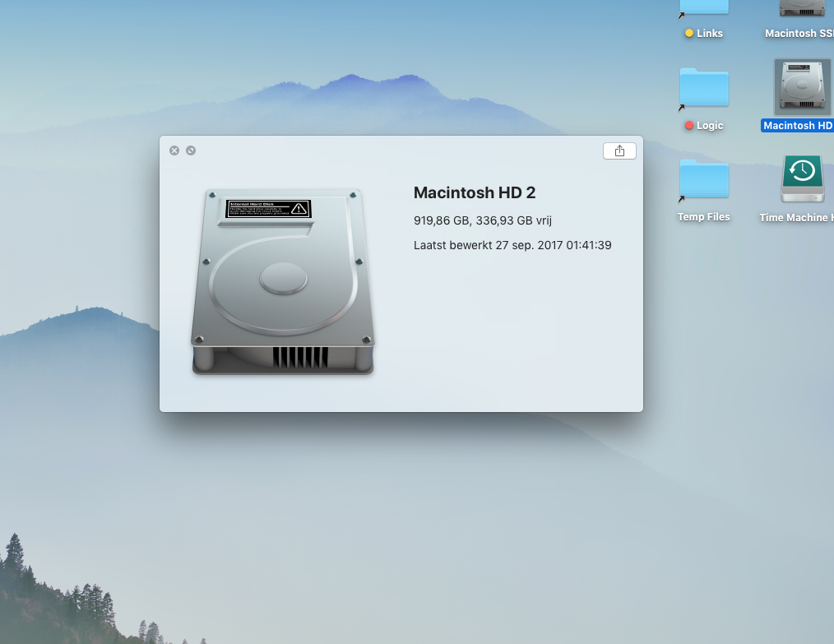Select the Macintosh SSD drive icon
Viewport: 834px width, 644px height.
click(x=802, y=7)
